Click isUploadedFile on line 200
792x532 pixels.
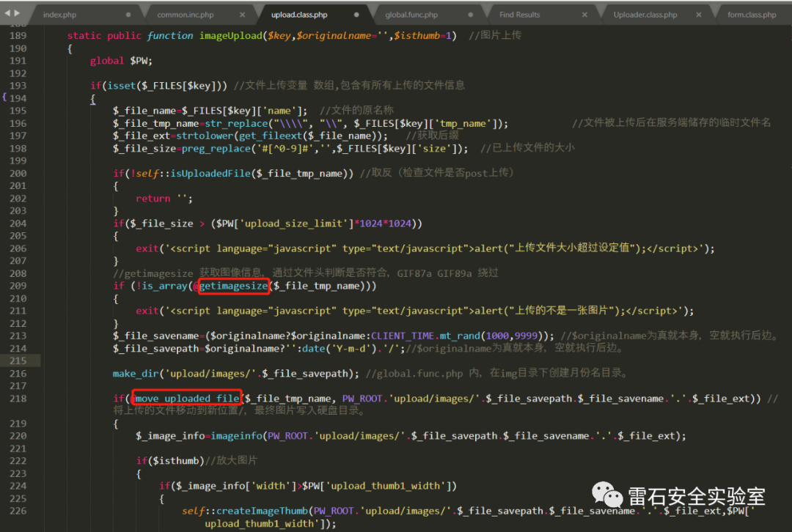click(x=210, y=174)
